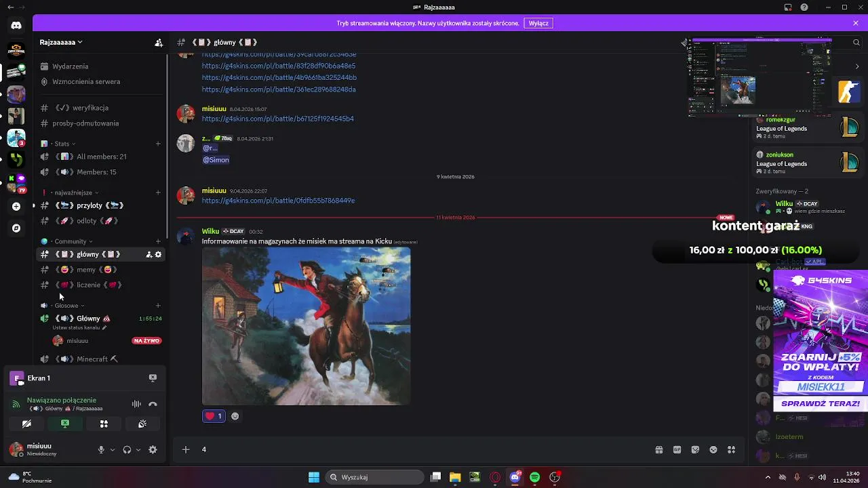868x488 pixels.
Task: Mute the microphone
Action: (101, 450)
